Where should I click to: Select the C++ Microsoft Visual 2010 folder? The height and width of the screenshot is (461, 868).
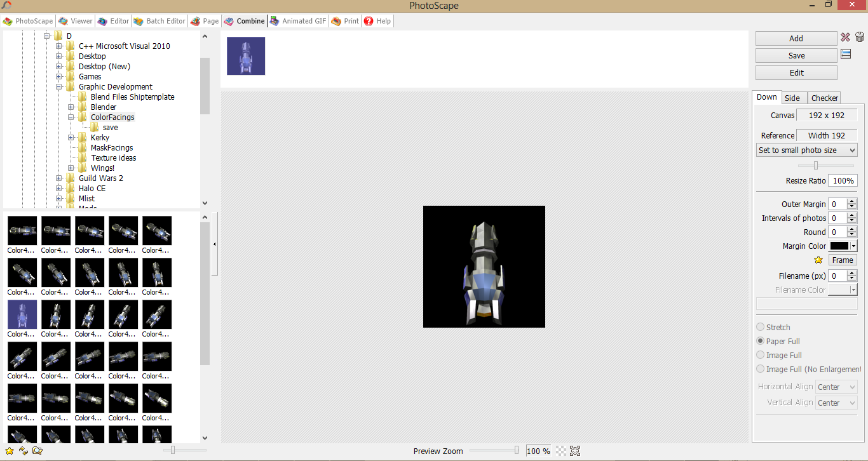(125, 46)
